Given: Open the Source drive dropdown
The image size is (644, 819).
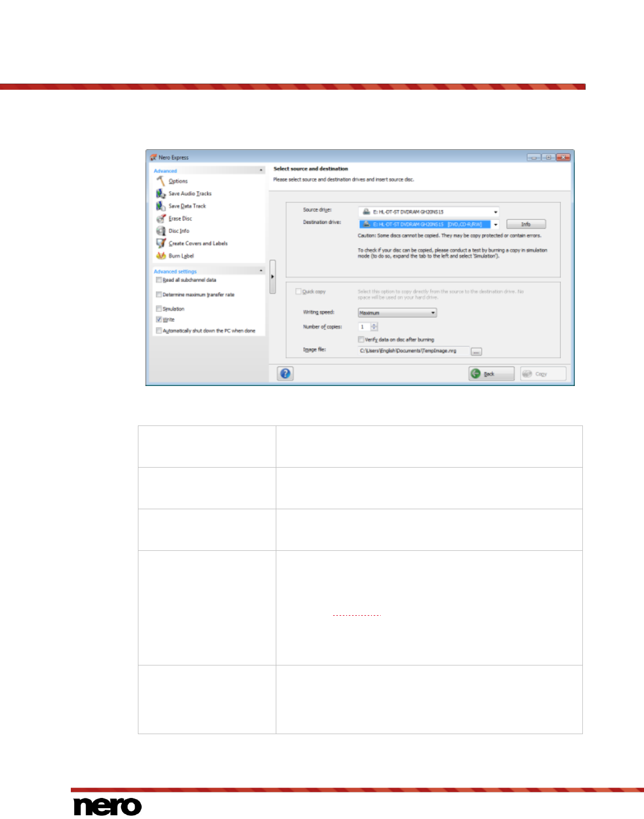Looking at the screenshot, I should pos(429,212).
